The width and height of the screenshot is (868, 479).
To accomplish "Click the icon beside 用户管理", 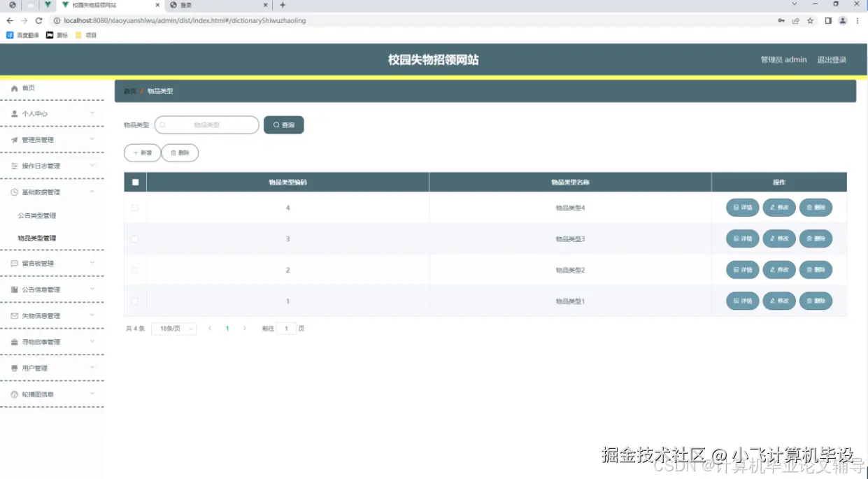I will point(14,369).
